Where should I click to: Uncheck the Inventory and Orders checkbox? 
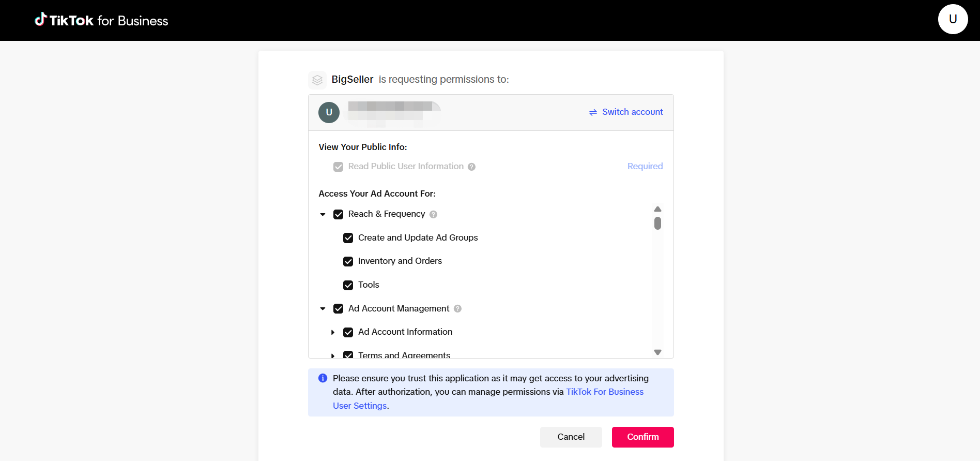pos(348,261)
